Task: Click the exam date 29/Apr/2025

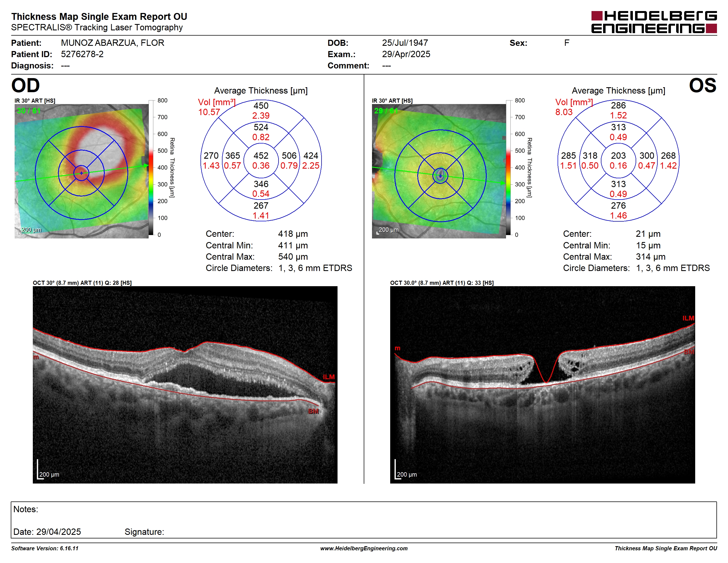Action: click(406, 54)
